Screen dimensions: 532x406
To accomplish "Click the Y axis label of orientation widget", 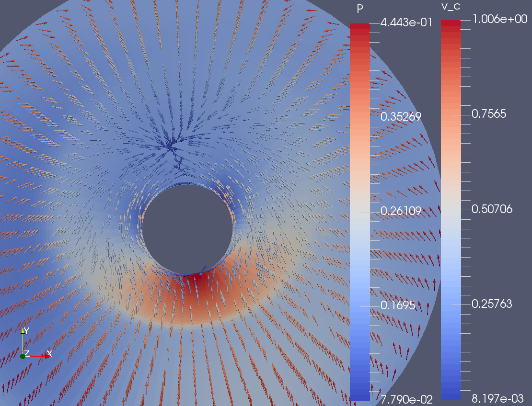I will click(x=27, y=330).
